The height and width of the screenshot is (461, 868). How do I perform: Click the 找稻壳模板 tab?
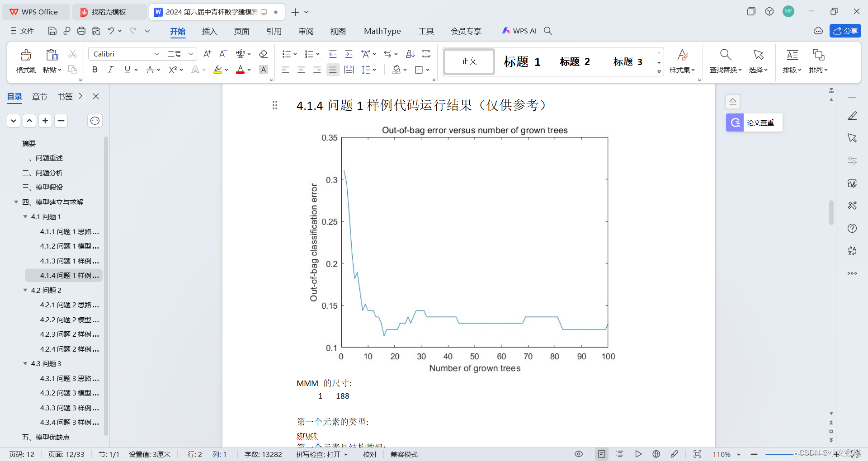coord(109,12)
